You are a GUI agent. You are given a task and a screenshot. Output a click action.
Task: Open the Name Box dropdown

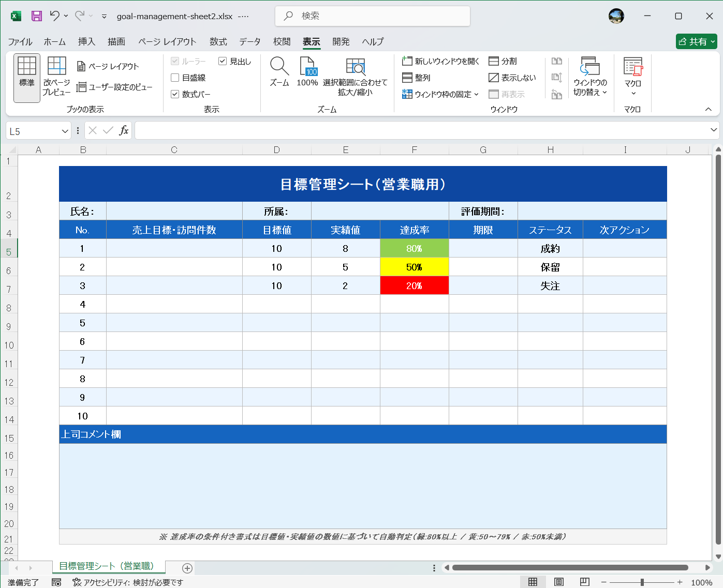tap(65, 131)
